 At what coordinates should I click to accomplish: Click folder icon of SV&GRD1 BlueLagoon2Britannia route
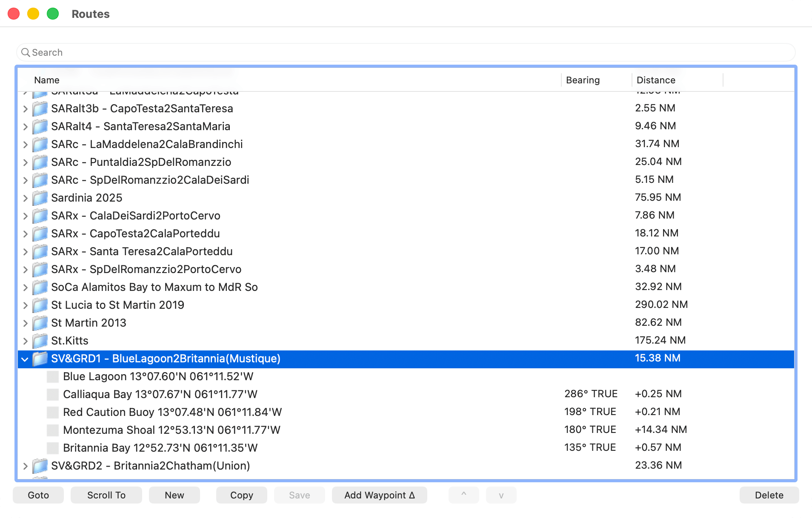pyautogui.click(x=40, y=359)
